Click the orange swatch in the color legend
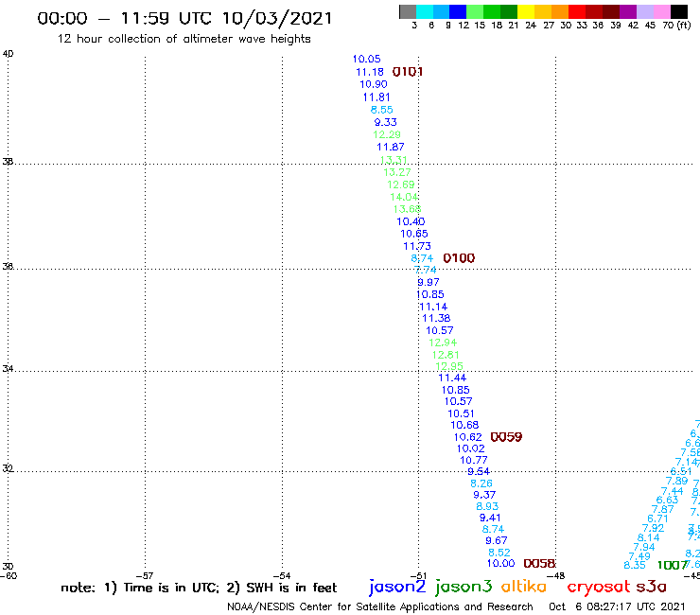 tap(560, 11)
